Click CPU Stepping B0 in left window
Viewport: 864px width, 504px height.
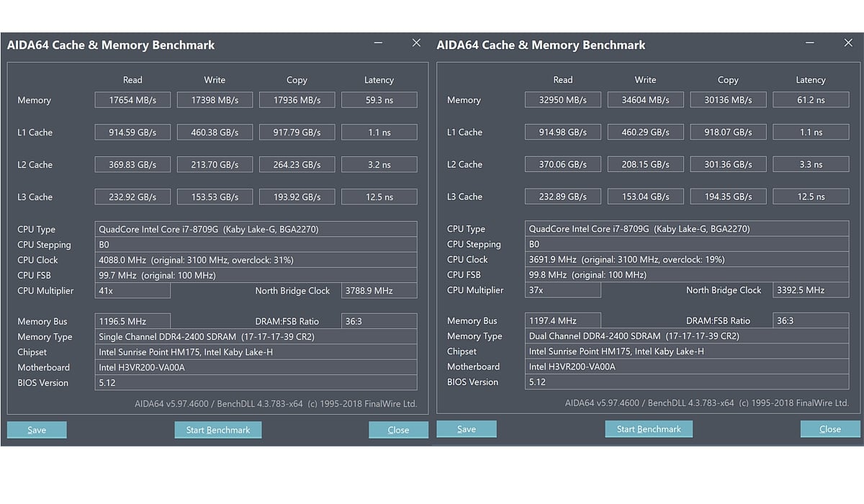[x=256, y=245]
